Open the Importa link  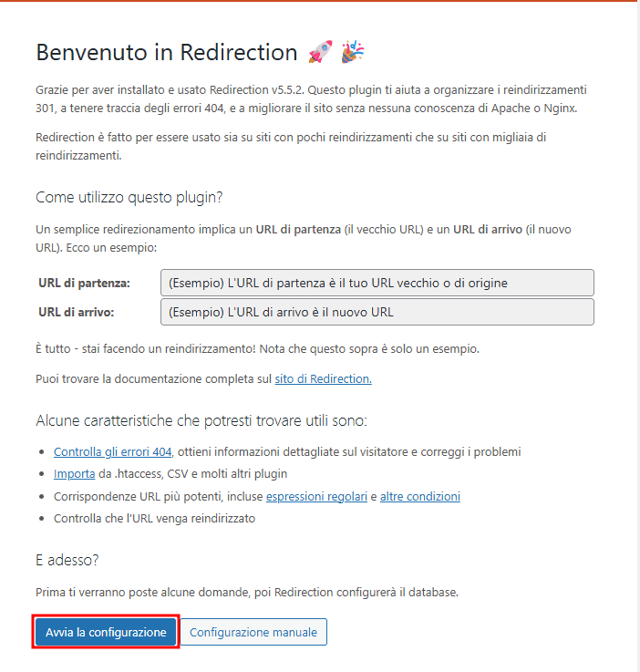[74, 474]
